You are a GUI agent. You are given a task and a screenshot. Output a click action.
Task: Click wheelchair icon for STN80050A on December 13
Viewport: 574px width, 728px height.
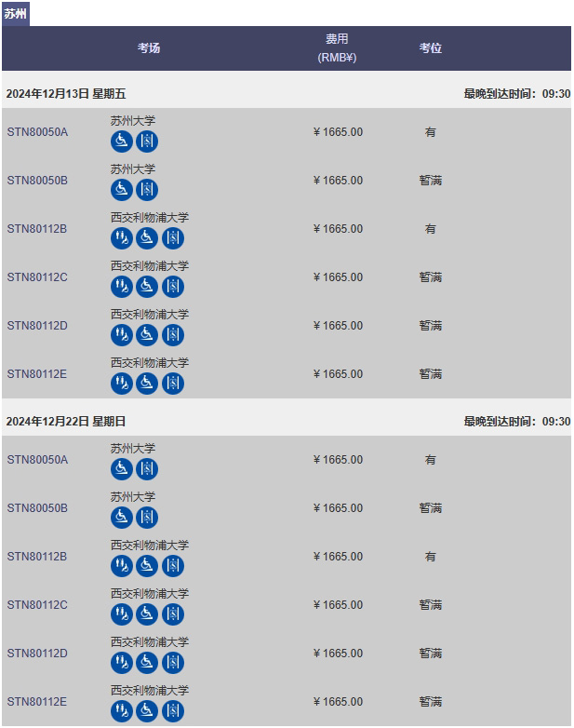(122, 142)
